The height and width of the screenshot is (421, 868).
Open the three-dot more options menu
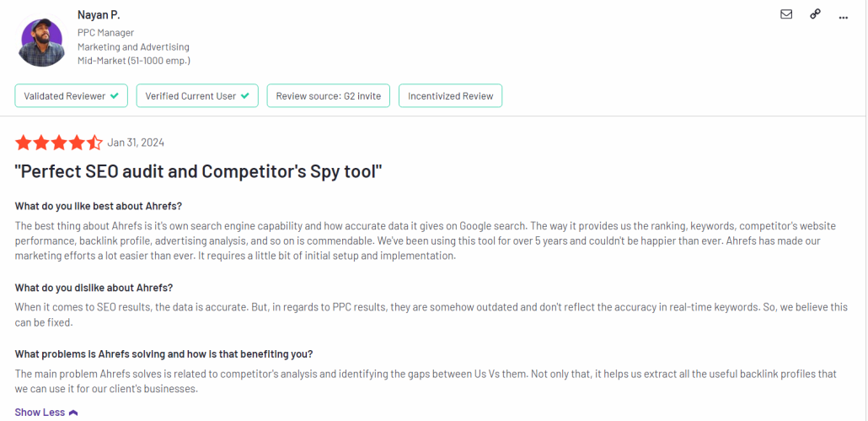pos(844,13)
